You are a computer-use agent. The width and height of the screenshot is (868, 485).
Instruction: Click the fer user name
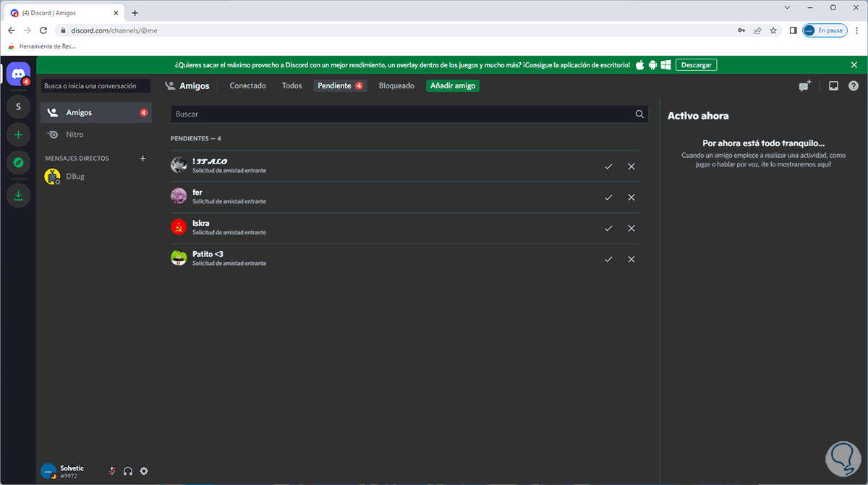pyautogui.click(x=197, y=193)
